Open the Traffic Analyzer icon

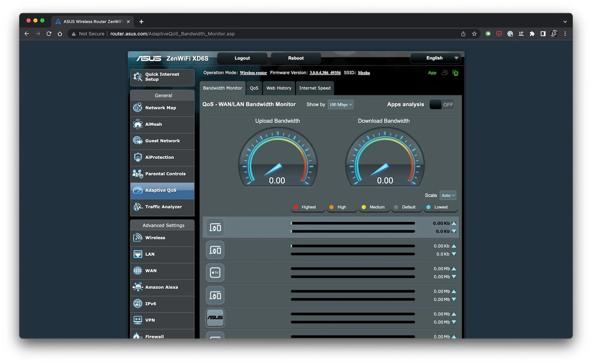click(x=138, y=207)
